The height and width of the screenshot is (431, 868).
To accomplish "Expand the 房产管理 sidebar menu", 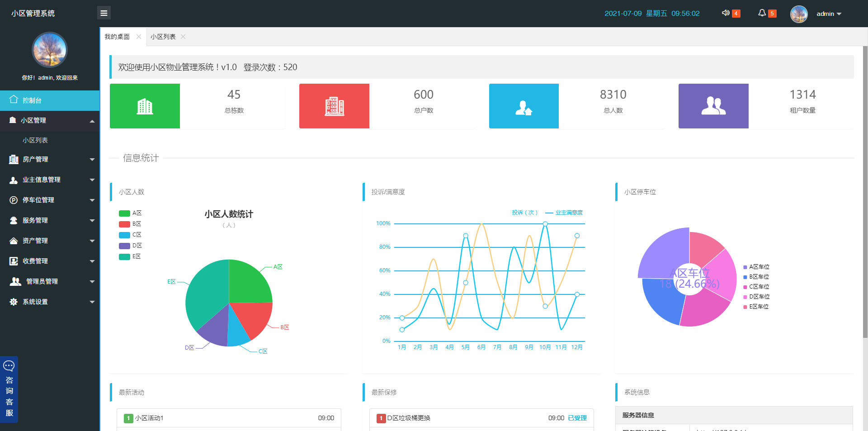I will coord(50,159).
